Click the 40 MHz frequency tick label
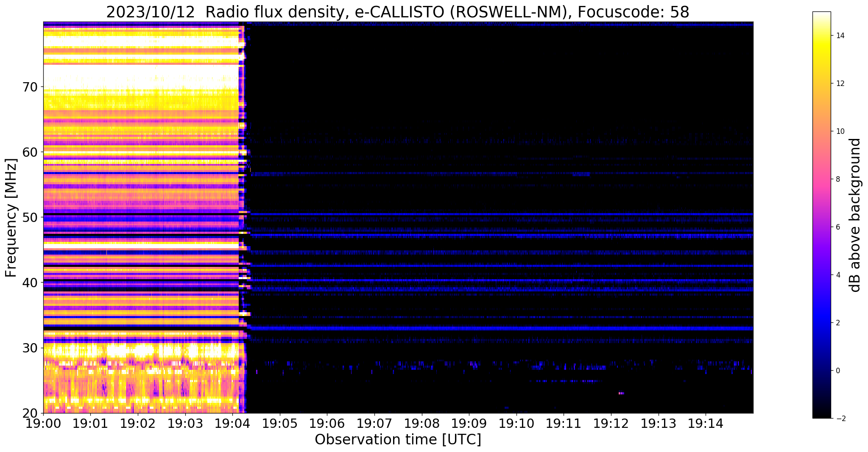868x452 pixels. click(x=30, y=282)
